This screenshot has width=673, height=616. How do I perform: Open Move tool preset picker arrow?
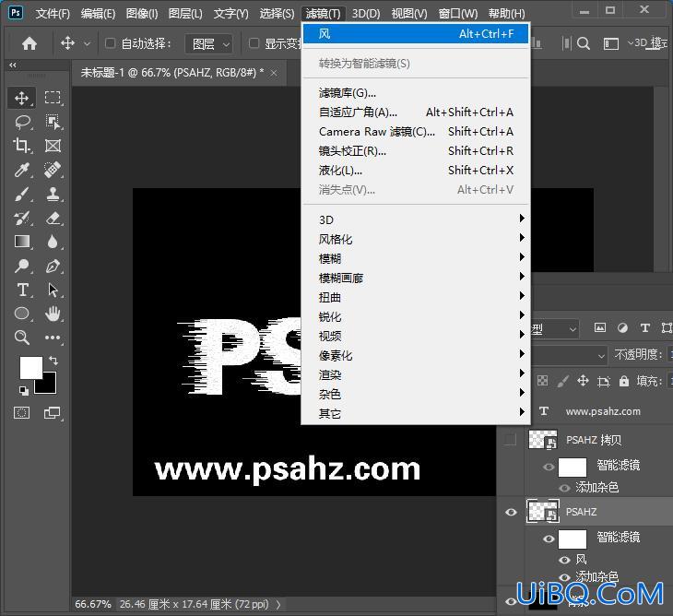[x=88, y=43]
